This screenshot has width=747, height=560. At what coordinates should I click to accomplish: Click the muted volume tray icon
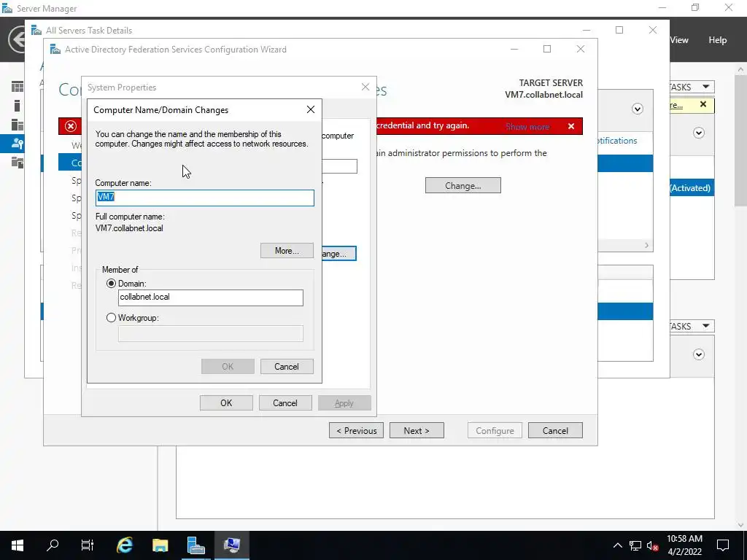[x=653, y=545]
